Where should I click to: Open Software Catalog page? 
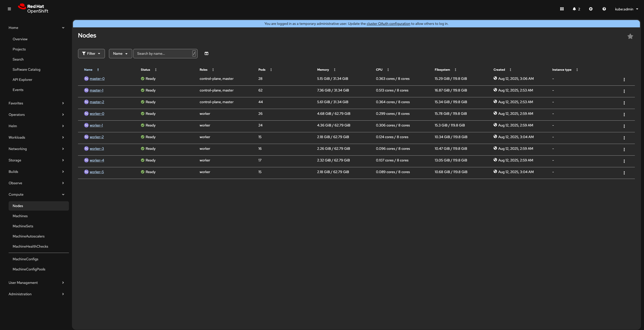pos(26,69)
